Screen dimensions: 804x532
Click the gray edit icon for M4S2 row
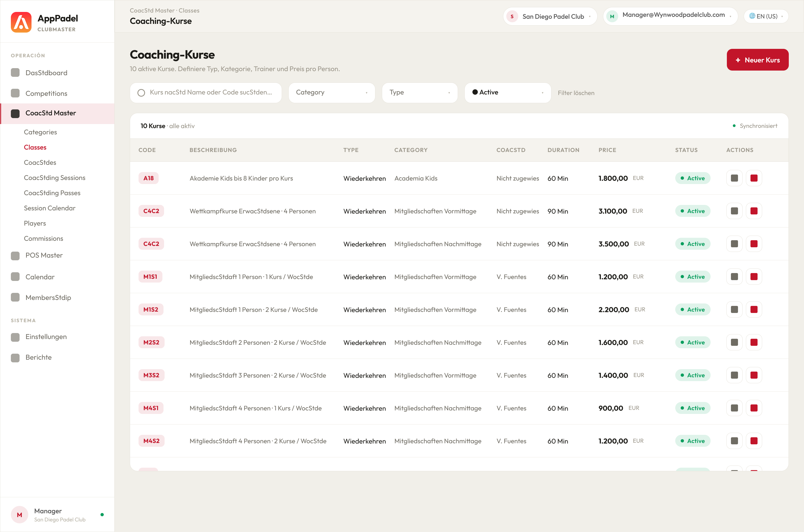(734, 441)
